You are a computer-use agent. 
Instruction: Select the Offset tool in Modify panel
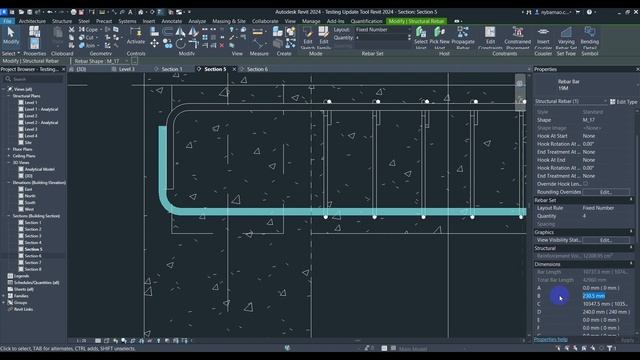[x=168, y=31]
